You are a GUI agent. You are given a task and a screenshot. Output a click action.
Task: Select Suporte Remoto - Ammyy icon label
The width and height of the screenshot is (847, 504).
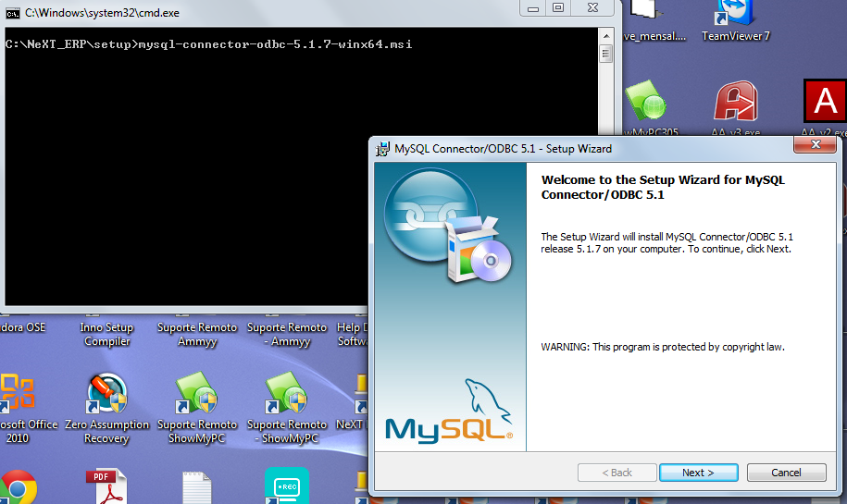287,334
